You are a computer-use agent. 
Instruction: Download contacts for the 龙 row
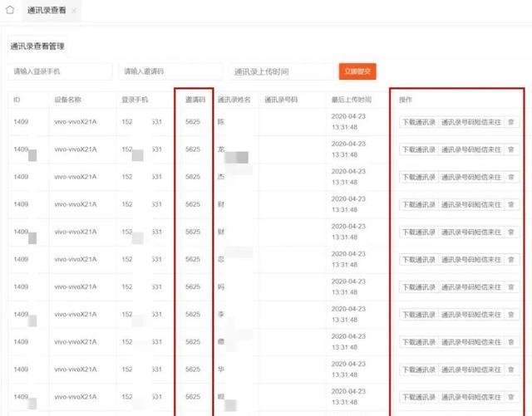(419, 149)
